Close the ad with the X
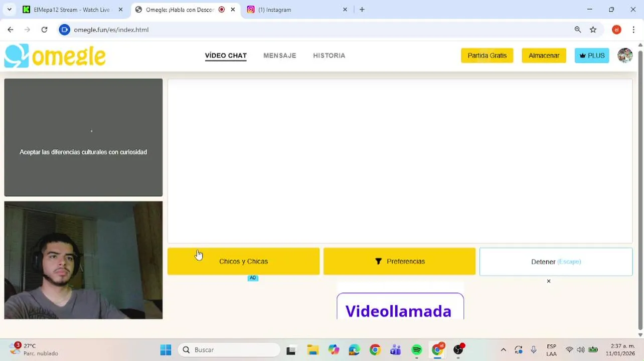Viewport: 644px width, 361px height. point(549,281)
